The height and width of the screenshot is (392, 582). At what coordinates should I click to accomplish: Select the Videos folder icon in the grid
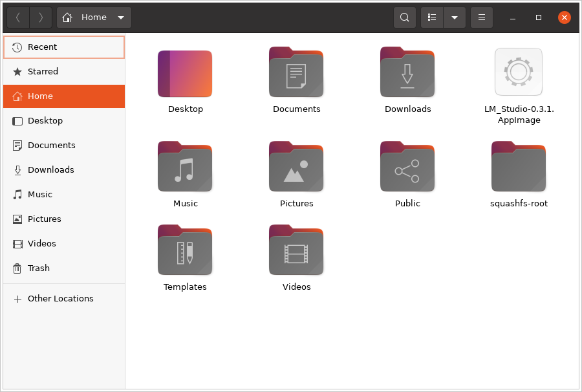pyautogui.click(x=296, y=250)
